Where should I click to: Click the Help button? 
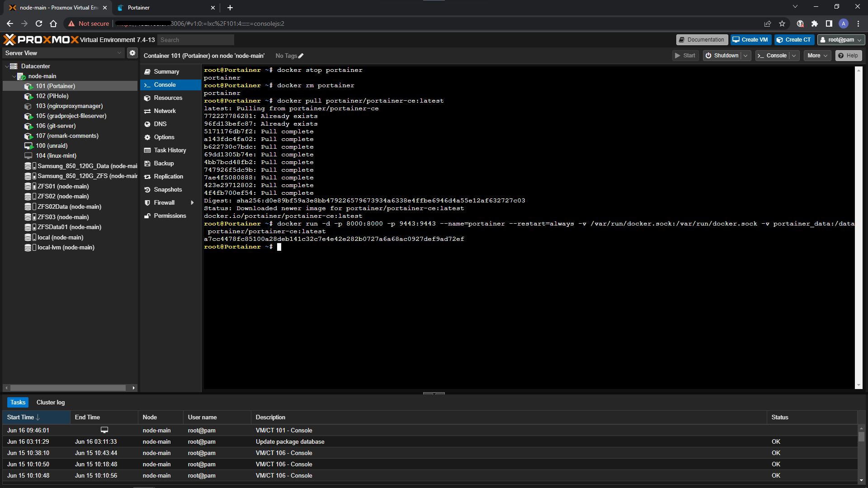coord(849,56)
